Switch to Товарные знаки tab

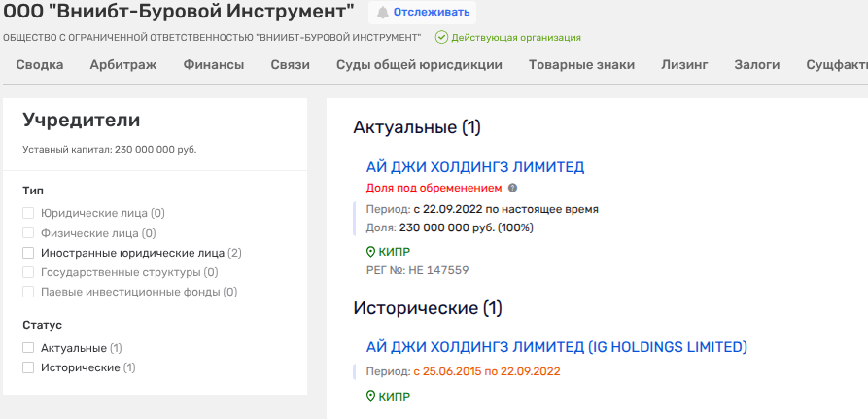click(581, 65)
